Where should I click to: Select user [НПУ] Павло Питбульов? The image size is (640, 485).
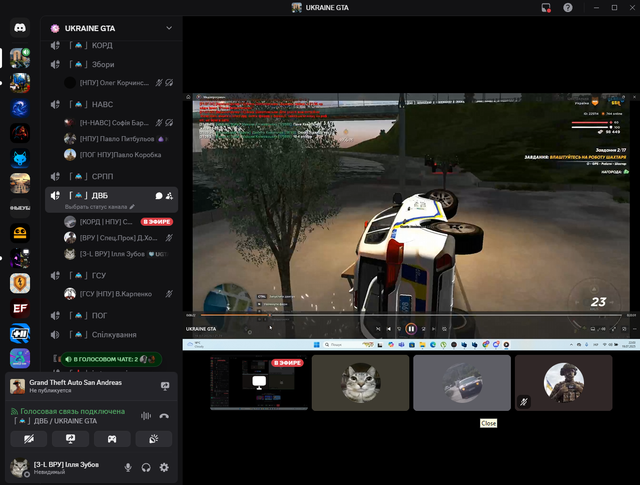tap(118, 139)
